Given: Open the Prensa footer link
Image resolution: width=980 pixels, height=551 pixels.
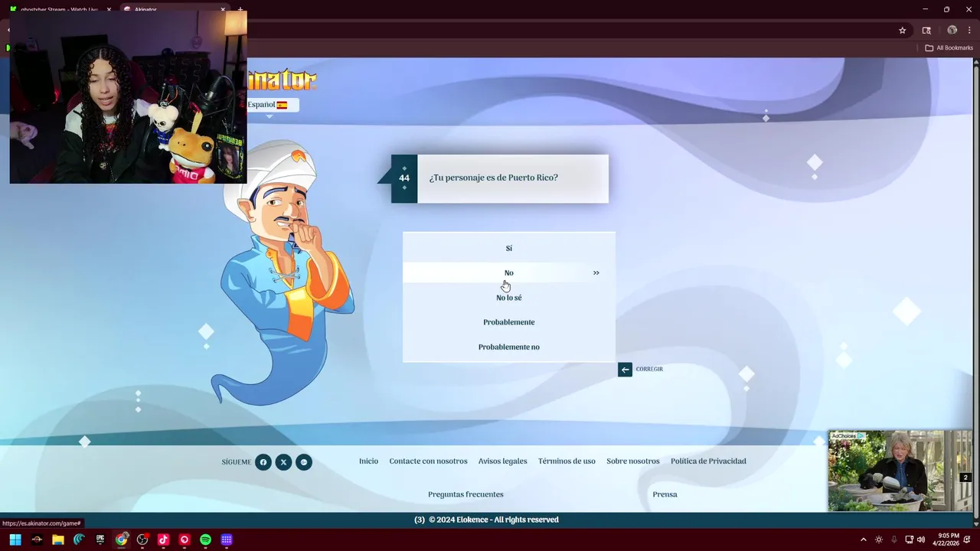Looking at the screenshot, I should (665, 494).
